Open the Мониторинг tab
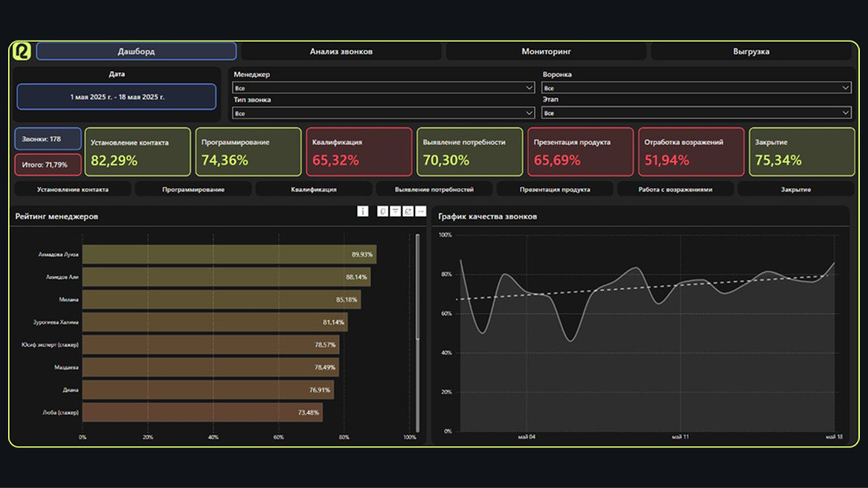Screen dimensions: 868x488 [x=546, y=52]
